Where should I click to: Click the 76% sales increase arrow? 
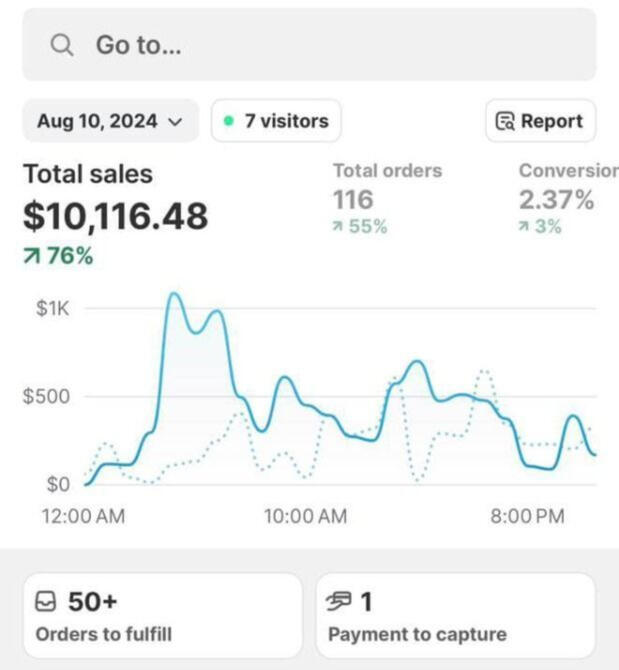click(33, 257)
